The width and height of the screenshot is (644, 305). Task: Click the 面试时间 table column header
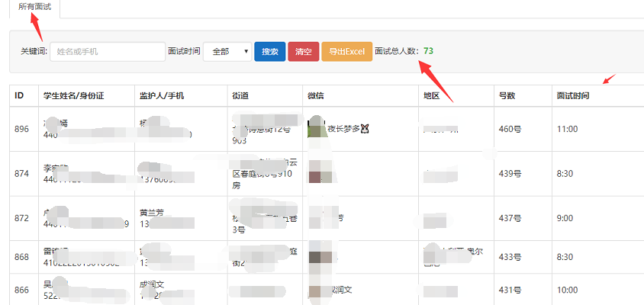point(572,96)
